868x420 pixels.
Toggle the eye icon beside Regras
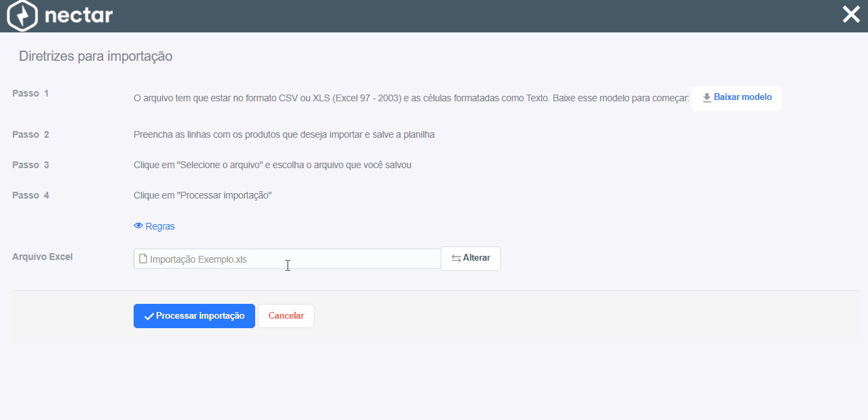[x=138, y=226]
